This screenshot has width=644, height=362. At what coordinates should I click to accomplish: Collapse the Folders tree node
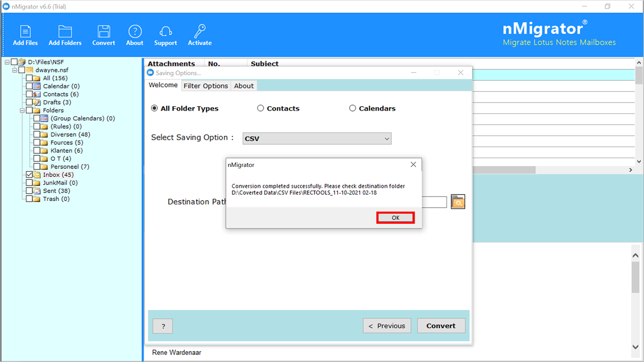[x=22, y=110]
